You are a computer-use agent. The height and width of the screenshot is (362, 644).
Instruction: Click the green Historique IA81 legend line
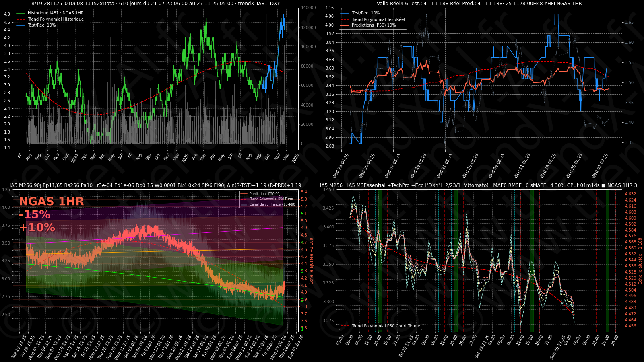pos(21,13)
